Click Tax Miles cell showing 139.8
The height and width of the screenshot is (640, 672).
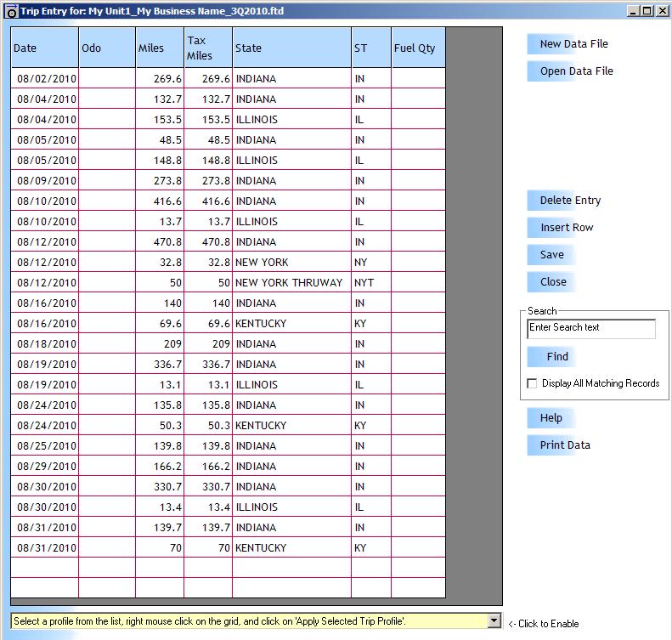pyautogui.click(x=208, y=446)
